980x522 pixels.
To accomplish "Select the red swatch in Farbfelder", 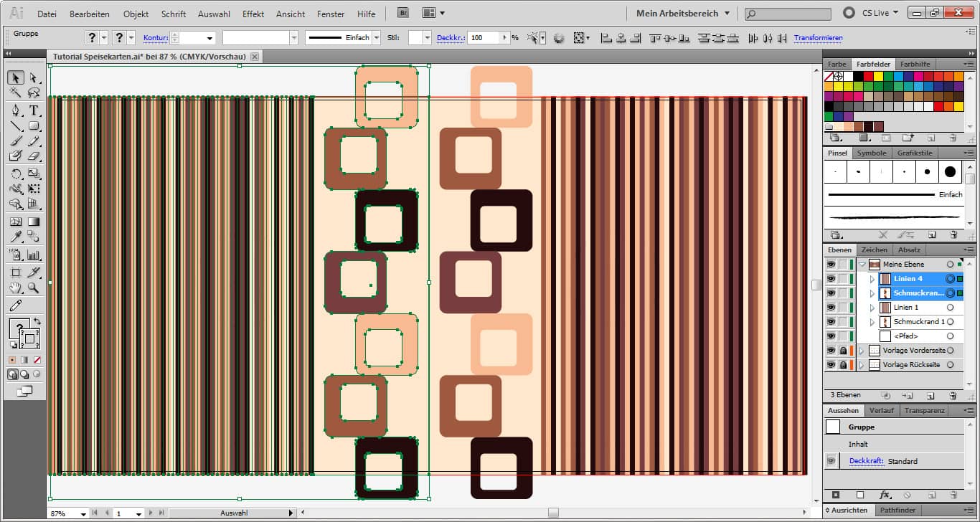I will pos(868,76).
